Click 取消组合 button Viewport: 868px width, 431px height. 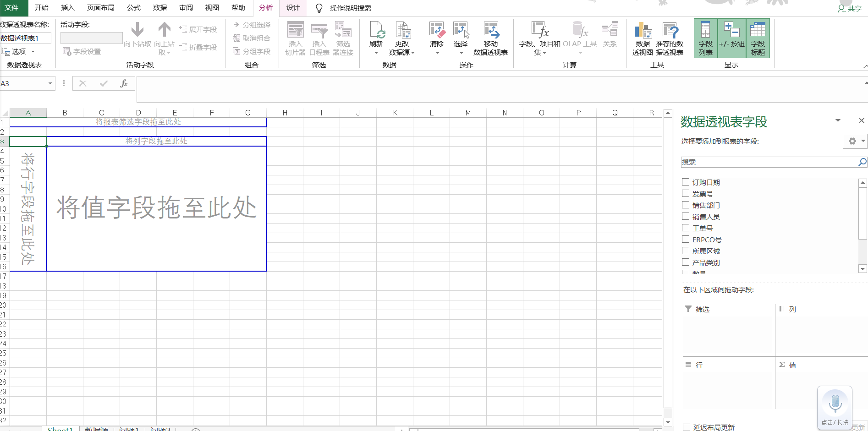click(x=252, y=38)
